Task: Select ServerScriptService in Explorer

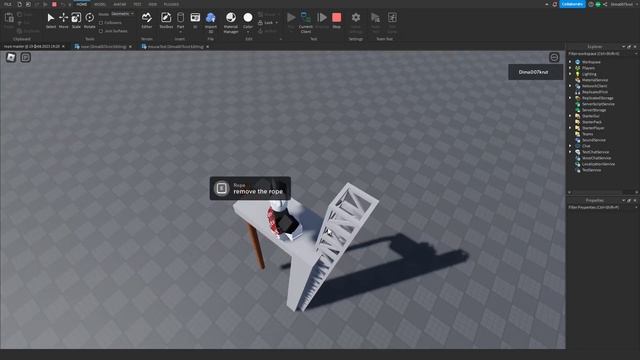Action: 598,104
